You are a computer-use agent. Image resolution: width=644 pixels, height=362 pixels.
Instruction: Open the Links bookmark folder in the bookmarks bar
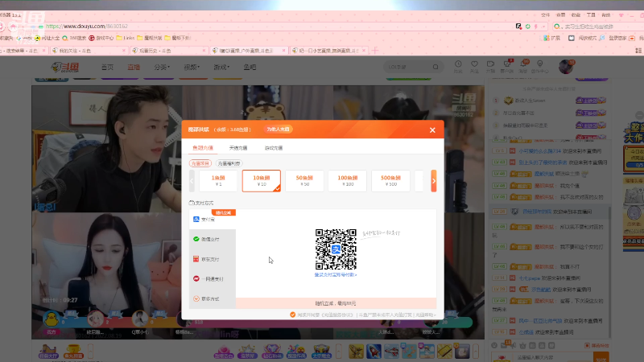(x=126, y=38)
